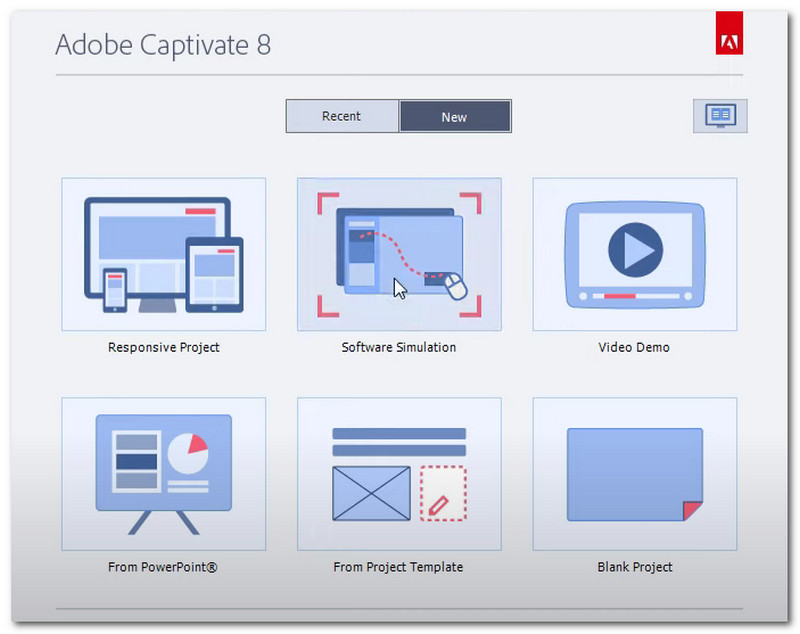Switch to the New tab
Screen dimensions: 800x634
tap(455, 116)
